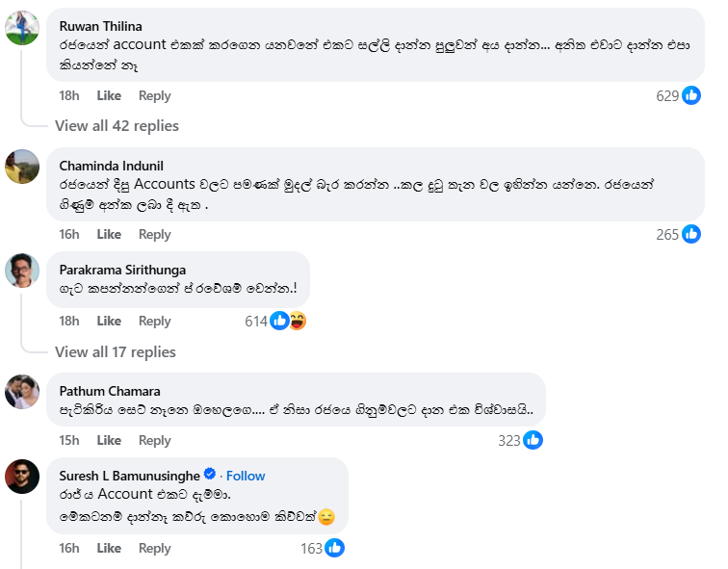
Task: Click like reaction icon showing 629
Action: pyautogui.click(x=691, y=95)
